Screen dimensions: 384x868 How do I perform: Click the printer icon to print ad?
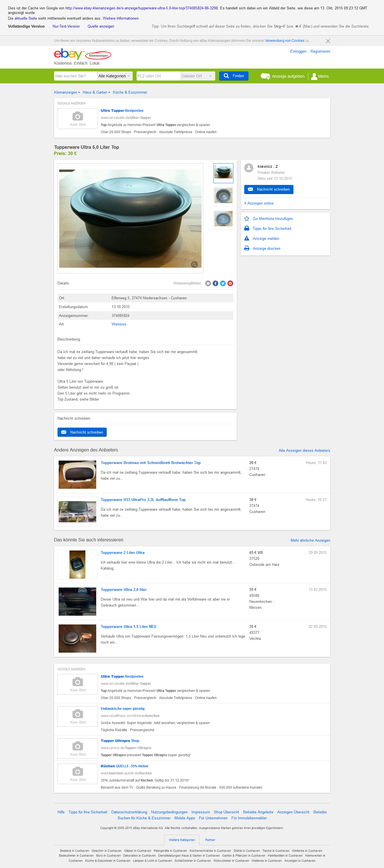(x=247, y=248)
